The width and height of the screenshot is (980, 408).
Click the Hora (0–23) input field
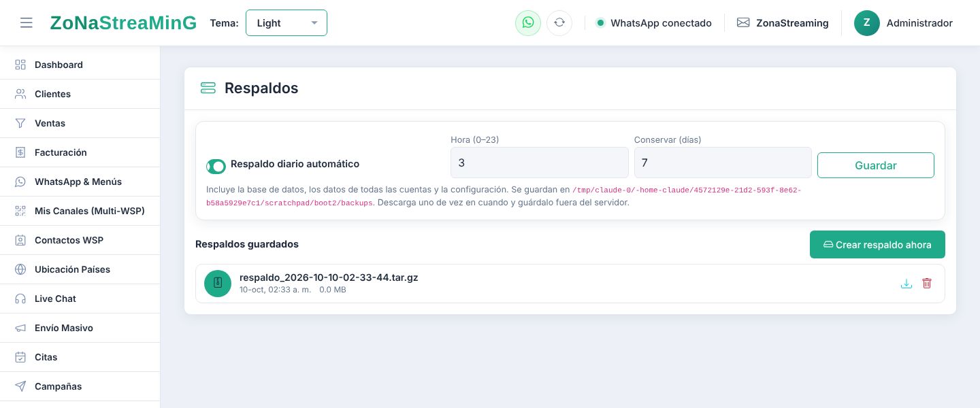coord(539,163)
